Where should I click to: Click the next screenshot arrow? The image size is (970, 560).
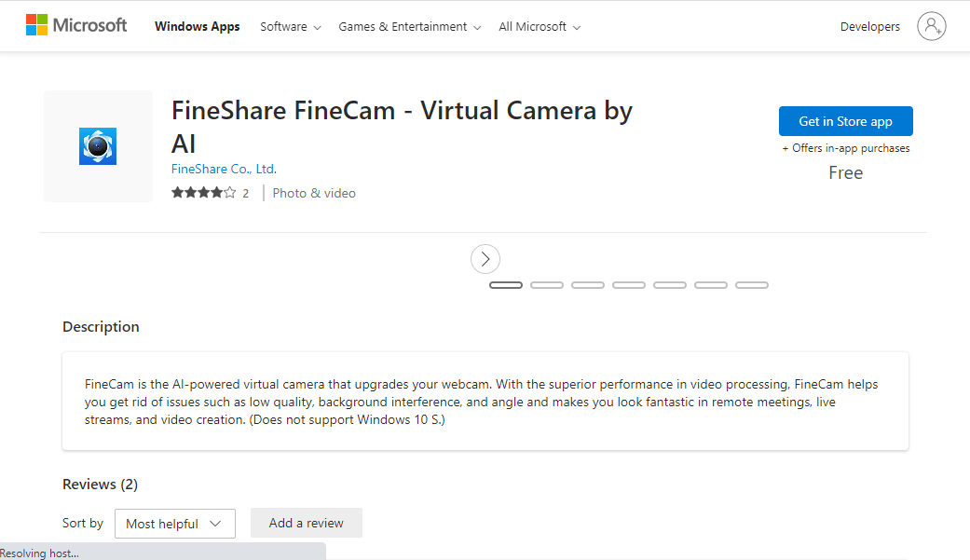pos(485,259)
